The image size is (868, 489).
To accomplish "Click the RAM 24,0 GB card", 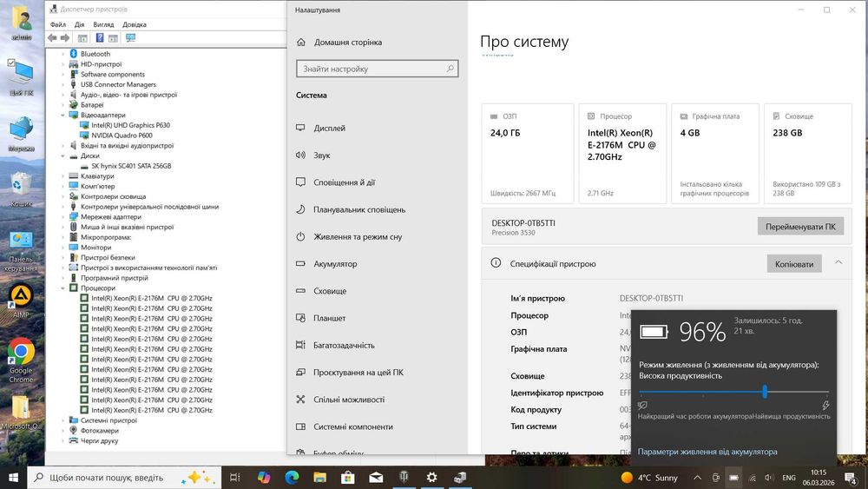I will [528, 154].
